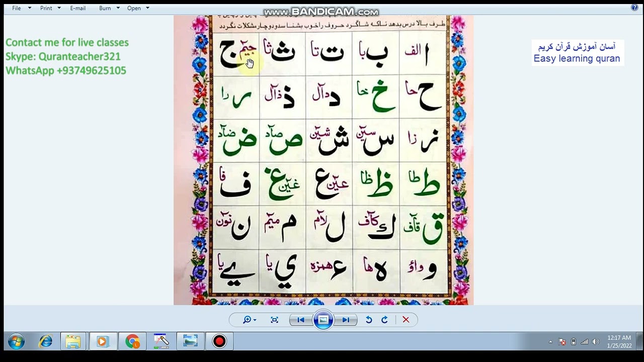
Task: Expand the Print dropdown arrow
Action: [59, 8]
